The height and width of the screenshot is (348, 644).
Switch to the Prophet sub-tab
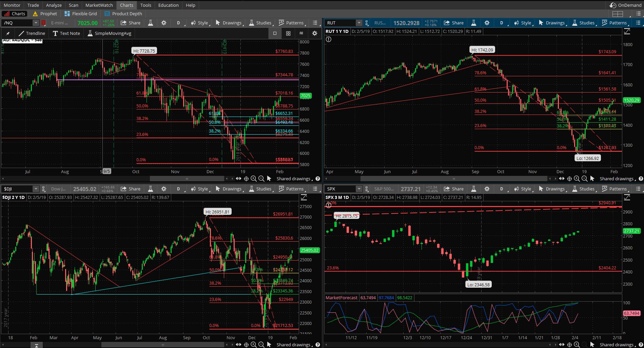click(x=45, y=14)
